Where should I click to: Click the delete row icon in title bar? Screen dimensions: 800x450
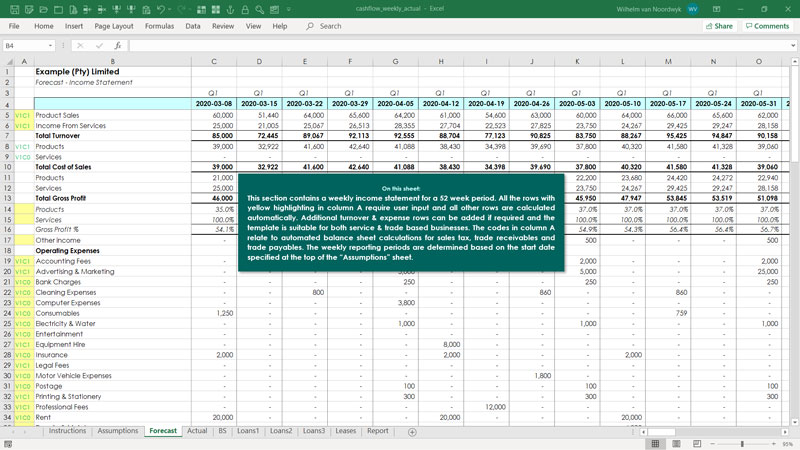click(x=102, y=10)
